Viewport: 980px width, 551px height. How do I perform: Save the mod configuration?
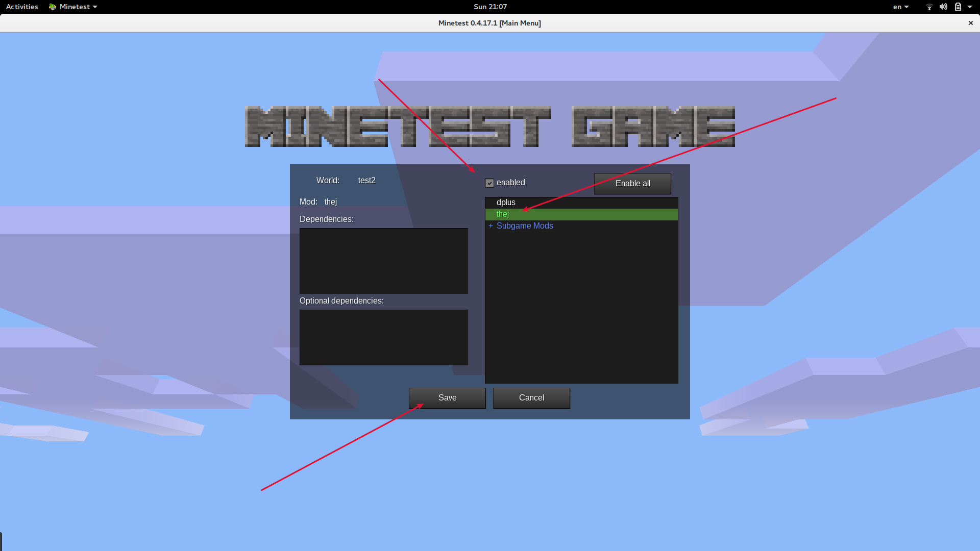(447, 398)
